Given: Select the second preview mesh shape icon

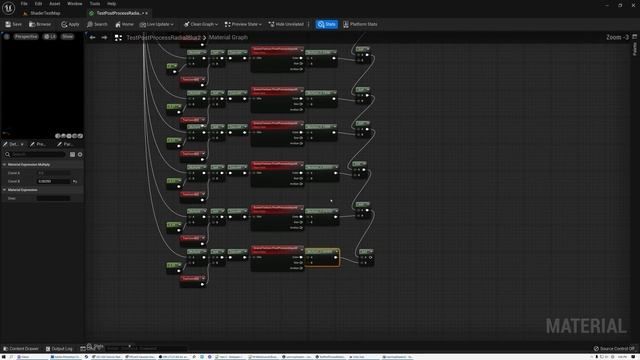Looking at the screenshot, I should point(63,136).
